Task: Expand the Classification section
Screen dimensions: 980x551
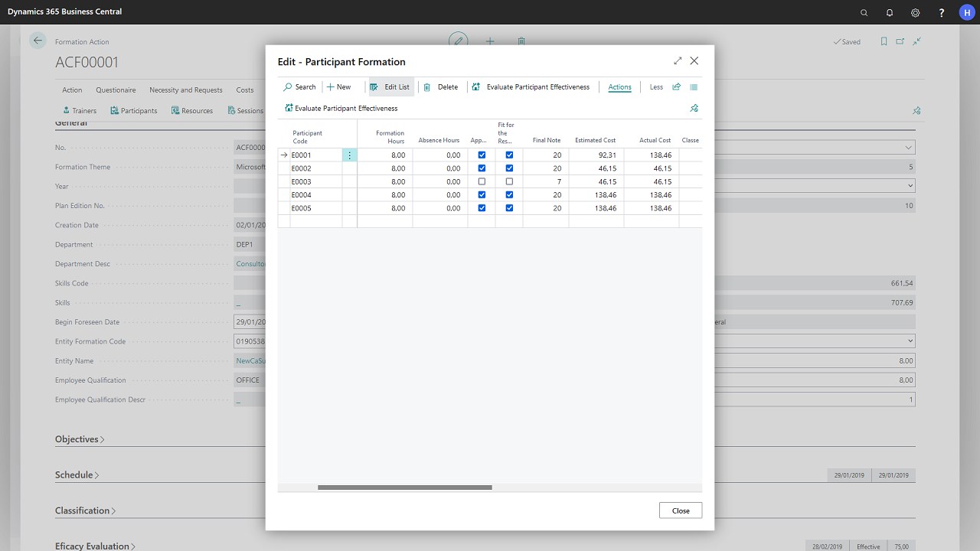Action: click(85, 510)
